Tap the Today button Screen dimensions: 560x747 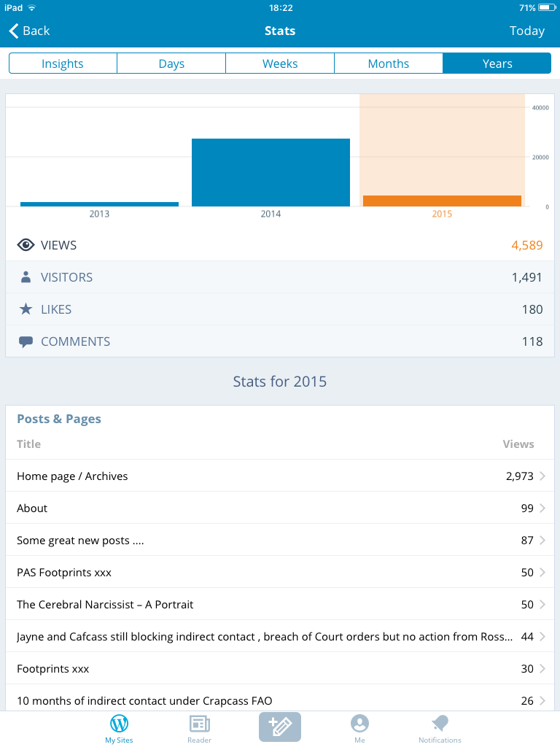click(526, 31)
